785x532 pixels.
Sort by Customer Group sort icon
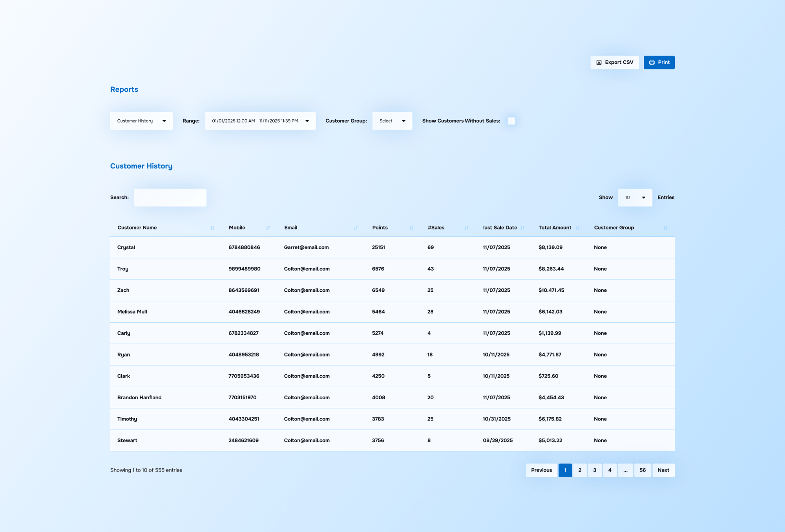tap(665, 228)
